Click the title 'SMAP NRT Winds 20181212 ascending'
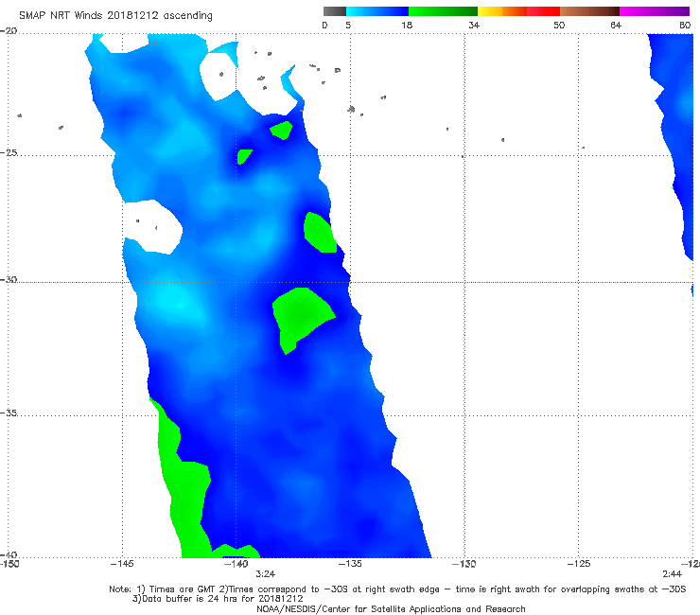This screenshot has width=700, height=615. [x=115, y=15]
